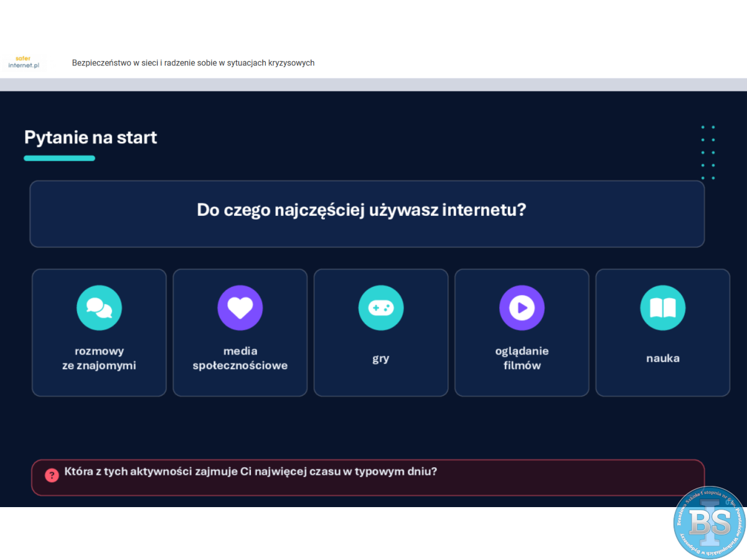The image size is (747, 560).
Task: Click the purple play button icon
Action: [x=522, y=307]
